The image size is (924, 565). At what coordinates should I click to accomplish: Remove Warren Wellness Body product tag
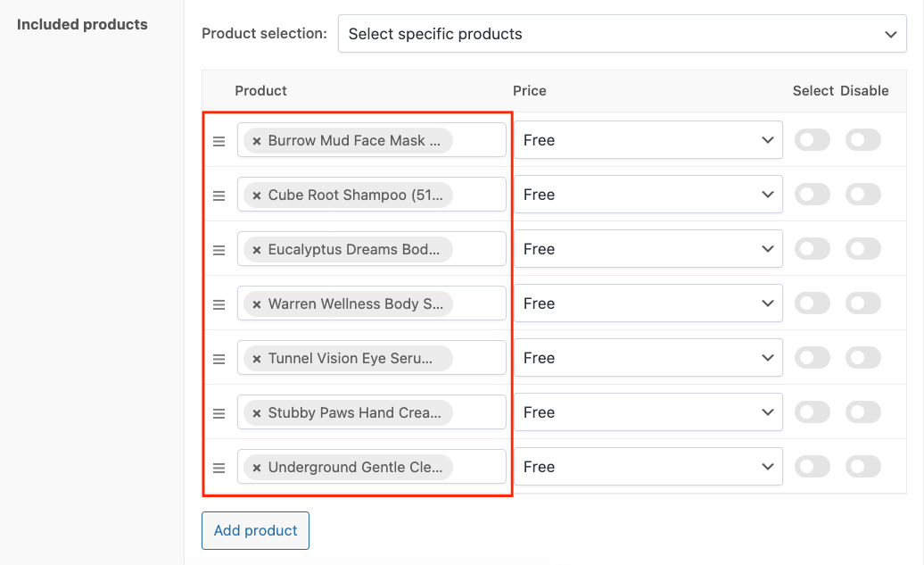[257, 304]
